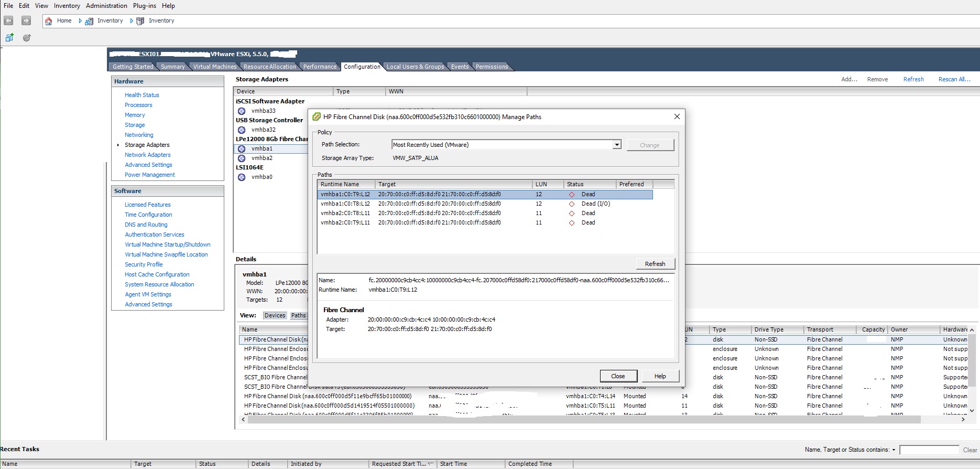Select the vmhba32 adapter icon
This screenshot has width=980, height=469.
tap(242, 130)
